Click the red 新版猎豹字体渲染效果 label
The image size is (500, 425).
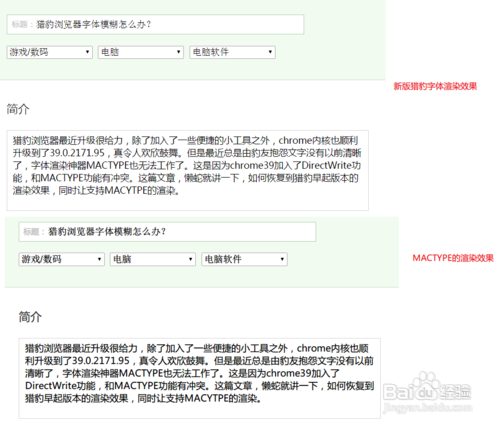click(435, 86)
